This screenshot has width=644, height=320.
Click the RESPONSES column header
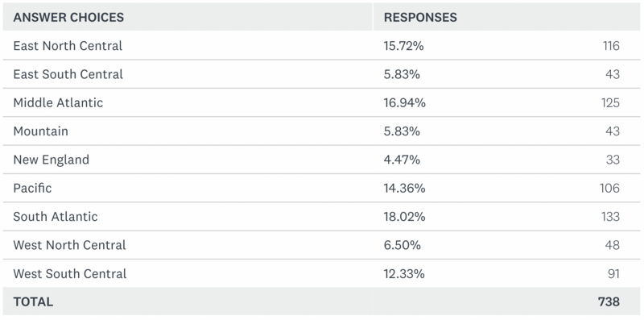(420, 17)
